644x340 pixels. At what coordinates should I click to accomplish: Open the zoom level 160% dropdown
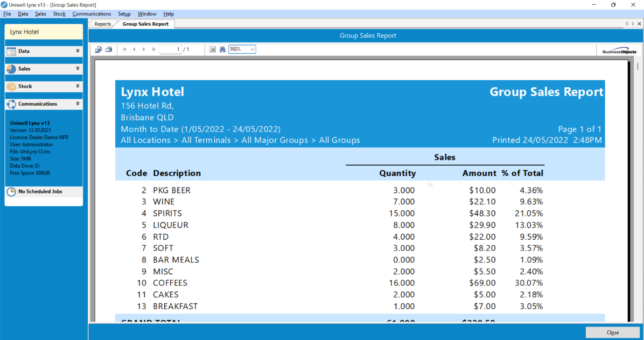point(252,49)
